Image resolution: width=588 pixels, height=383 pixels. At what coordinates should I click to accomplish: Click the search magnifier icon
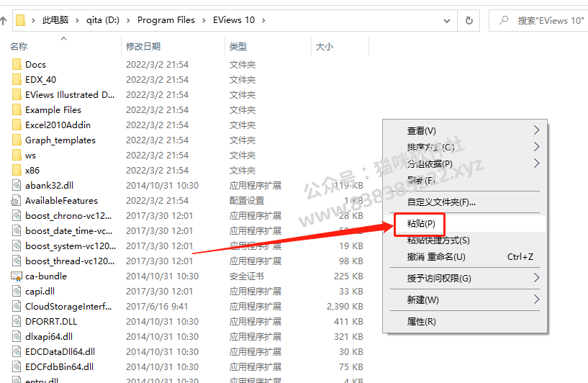point(504,20)
